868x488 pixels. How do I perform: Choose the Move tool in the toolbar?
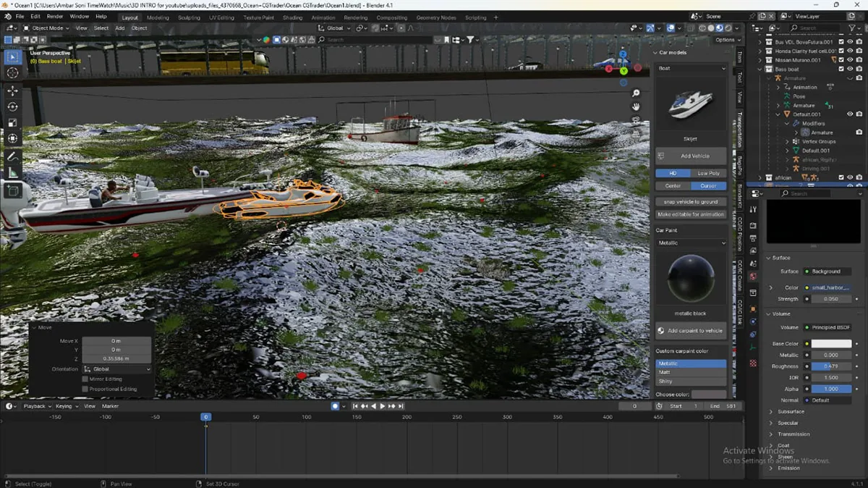pyautogui.click(x=13, y=91)
